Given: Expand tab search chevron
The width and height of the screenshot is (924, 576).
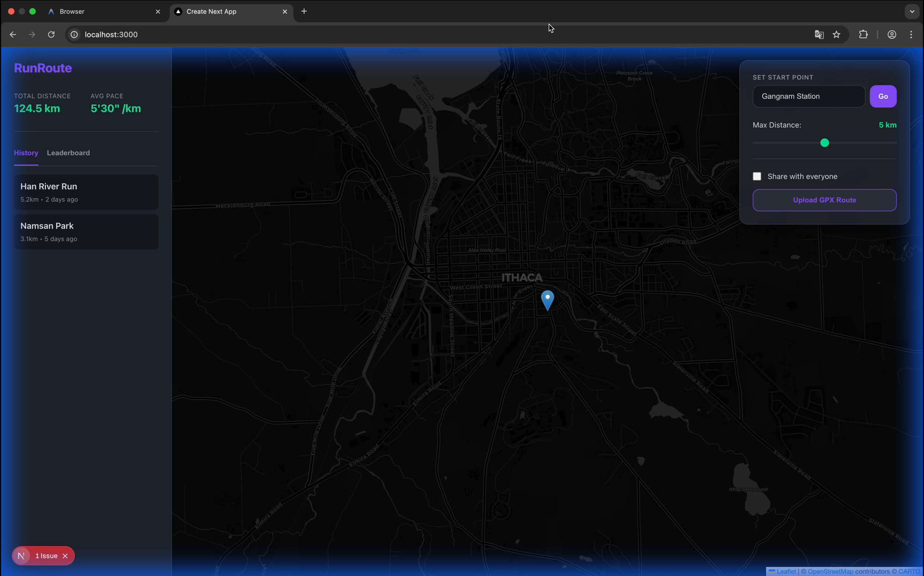Looking at the screenshot, I should pos(912,12).
